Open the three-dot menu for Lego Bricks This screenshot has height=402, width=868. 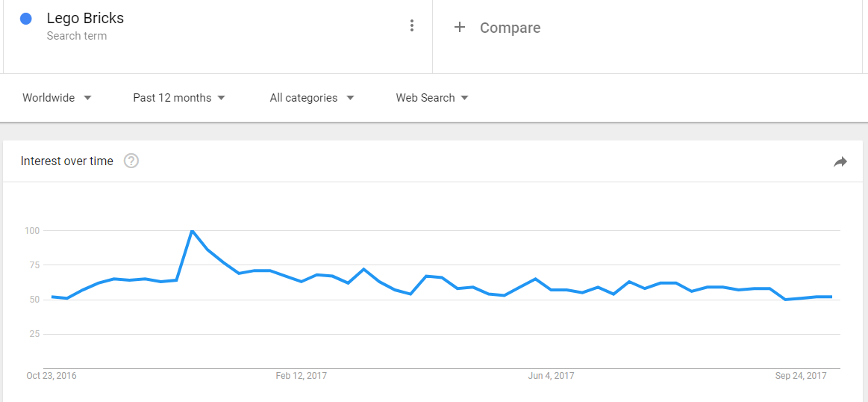pyautogui.click(x=411, y=25)
